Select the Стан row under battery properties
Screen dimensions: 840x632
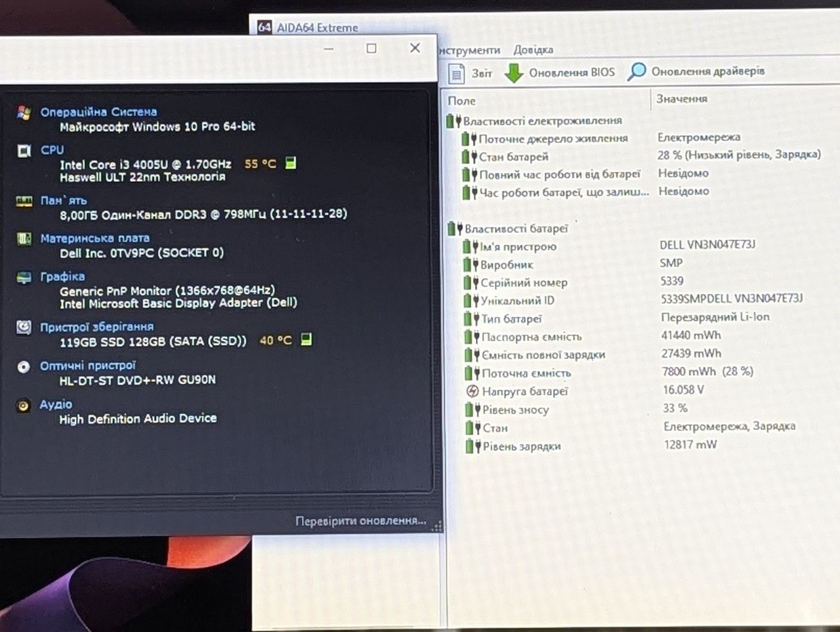pos(495,428)
